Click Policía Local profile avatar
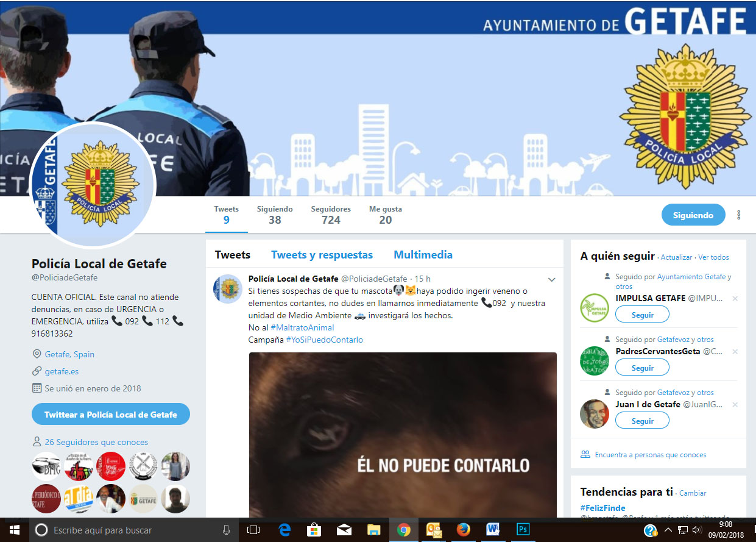This screenshot has width=756, height=542. [93, 185]
